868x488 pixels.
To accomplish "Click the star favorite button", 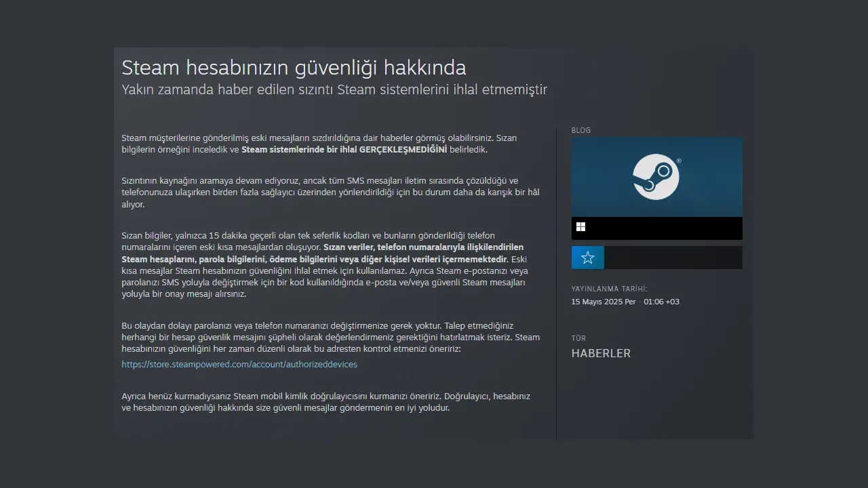I will [x=588, y=258].
